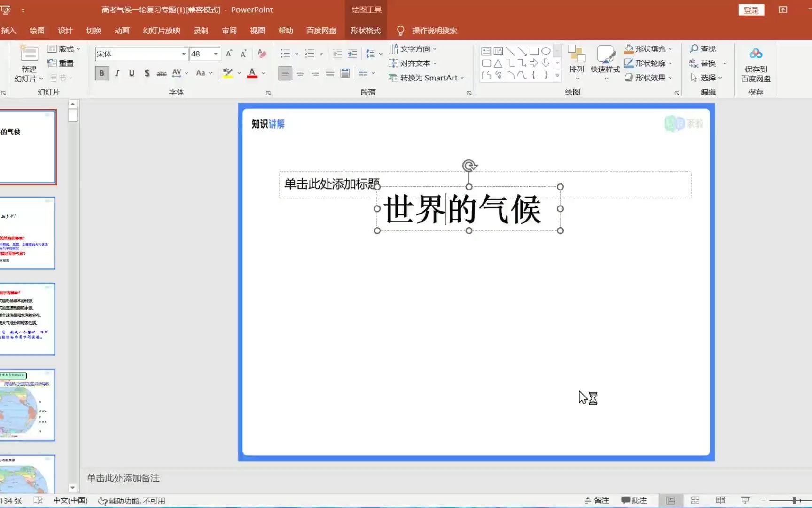Open Quick Styles (快速样式)

(x=605, y=63)
